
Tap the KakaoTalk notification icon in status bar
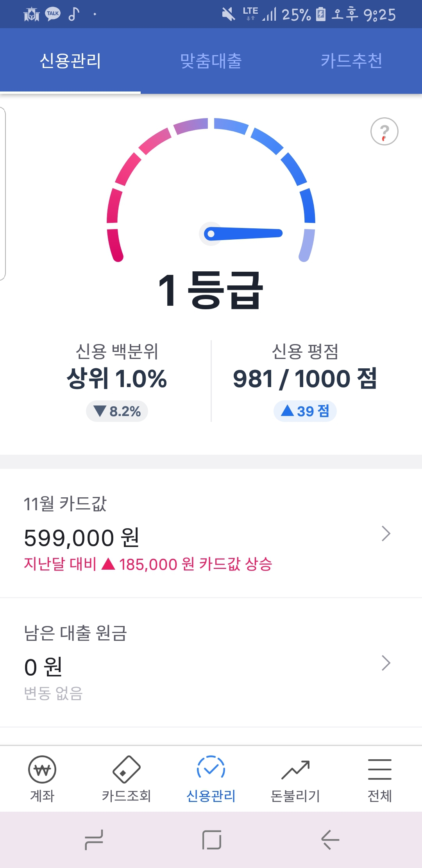point(53,14)
